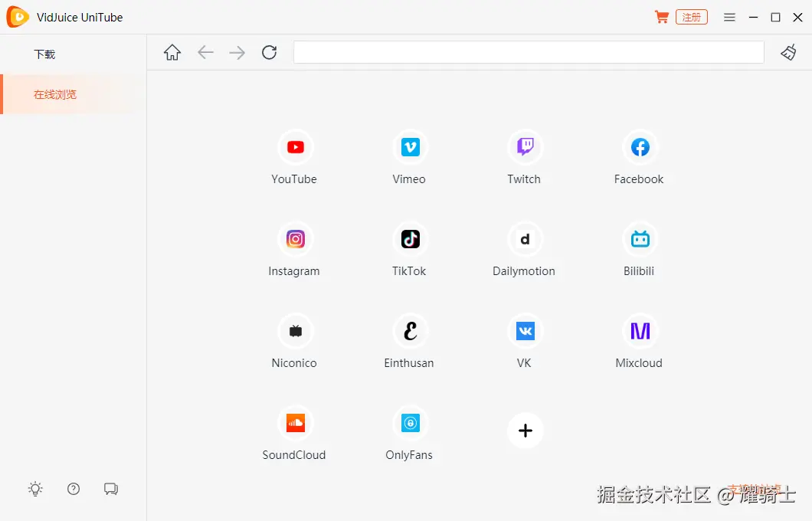The width and height of the screenshot is (812, 521).
Task: Navigate back with left arrow
Action: click(205, 52)
